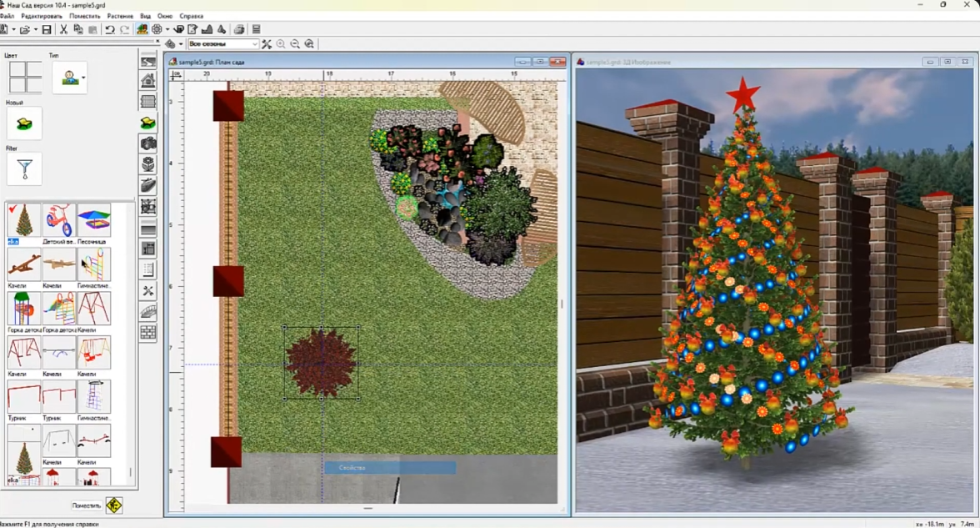This screenshot has height=528, width=980.
Task: Click the Цвет color swatch grid
Action: 25,77
